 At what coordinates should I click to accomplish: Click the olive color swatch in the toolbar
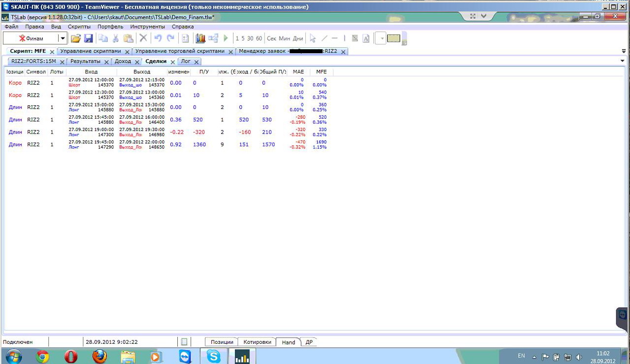[x=393, y=38]
